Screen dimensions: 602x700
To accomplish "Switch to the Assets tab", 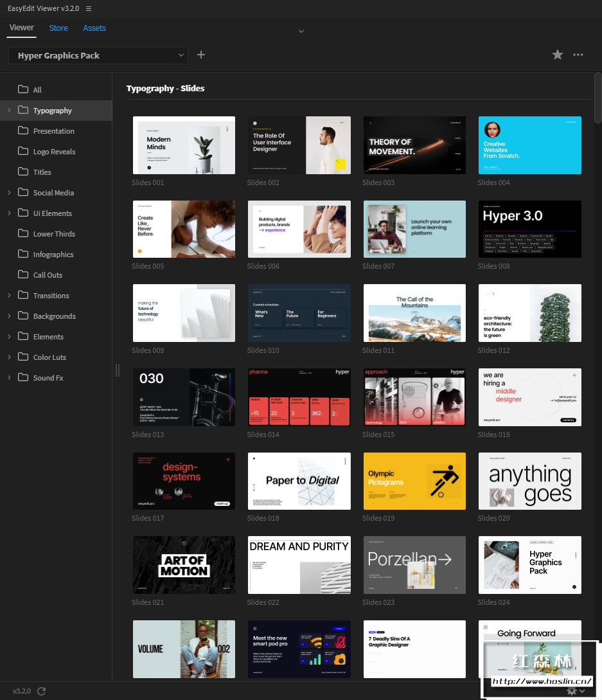I will click(94, 28).
